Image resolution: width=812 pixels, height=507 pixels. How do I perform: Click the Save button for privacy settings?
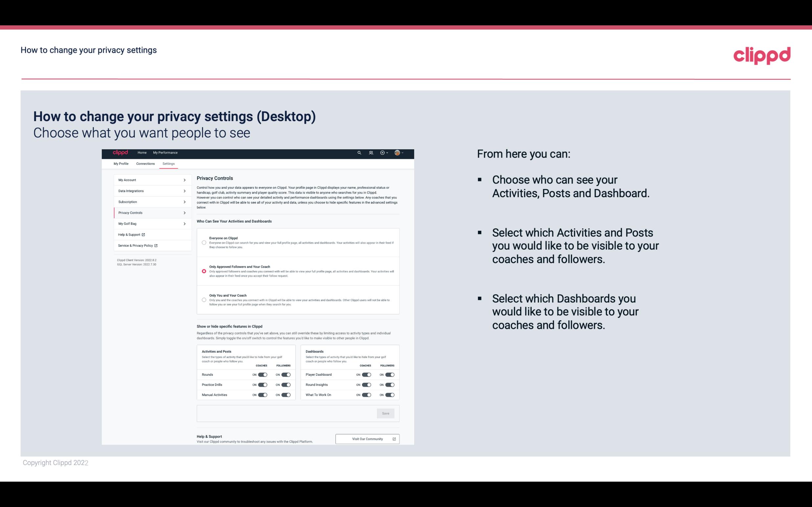(386, 413)
